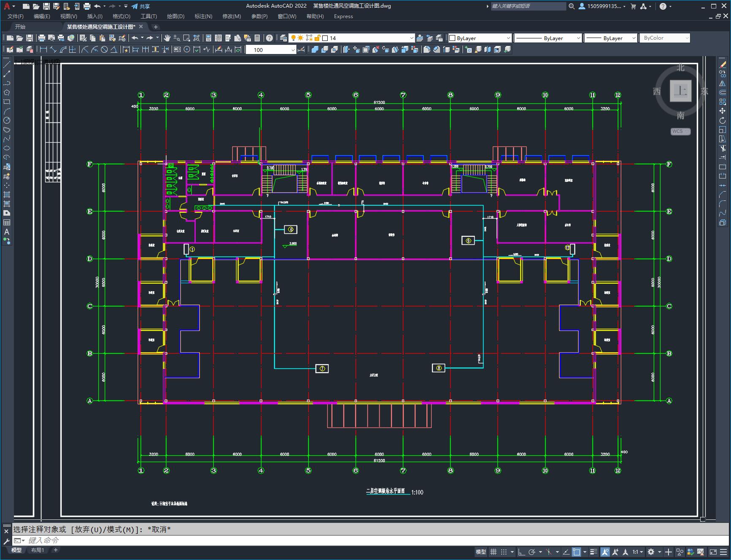Image resolution: width=731 pixels, height=560 pixels.
Task: Switch to the 开始 start tab
Action: coord(20,27)
